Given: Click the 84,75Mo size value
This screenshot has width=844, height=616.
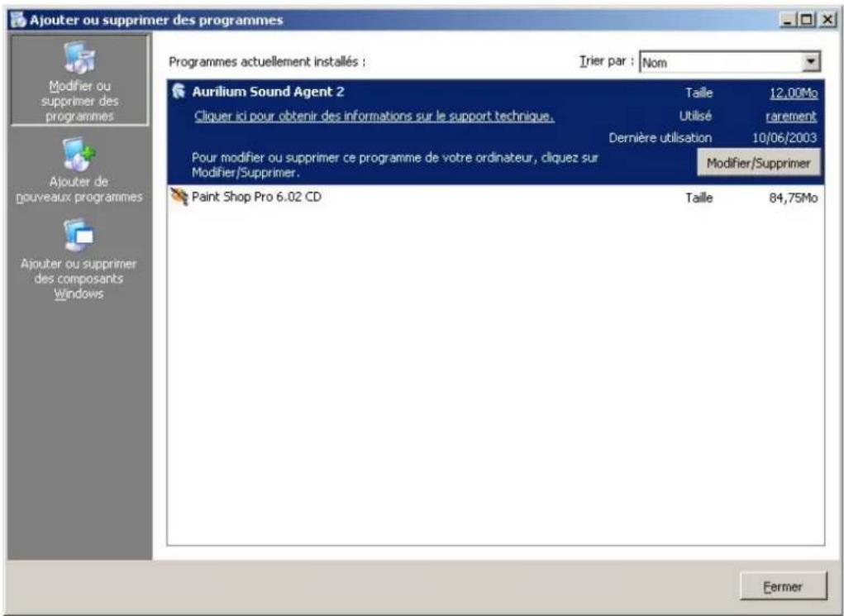Looking at the screenshot, I should [x=794, y=198].
